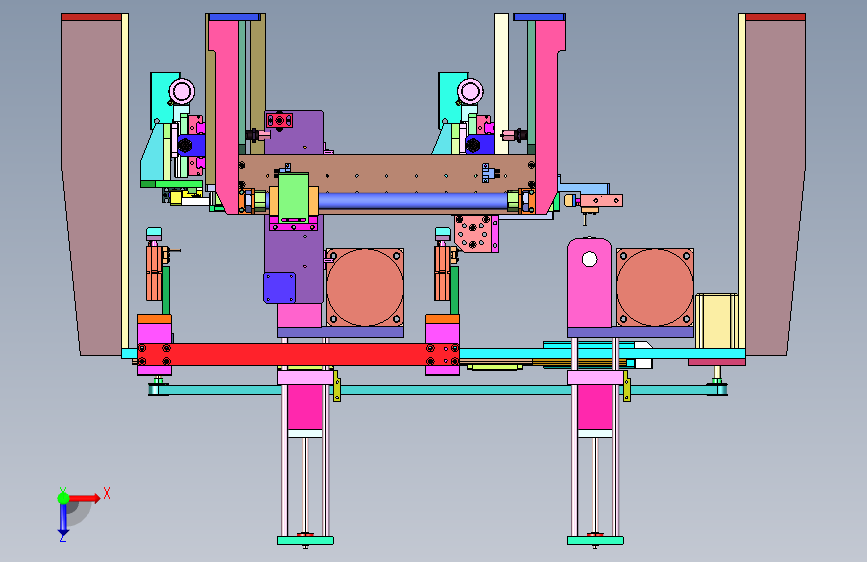The image size is (867, 562).
Task: Pick the cyan horizontal plate right of the red bar
Action: click(x=602, y=353)
